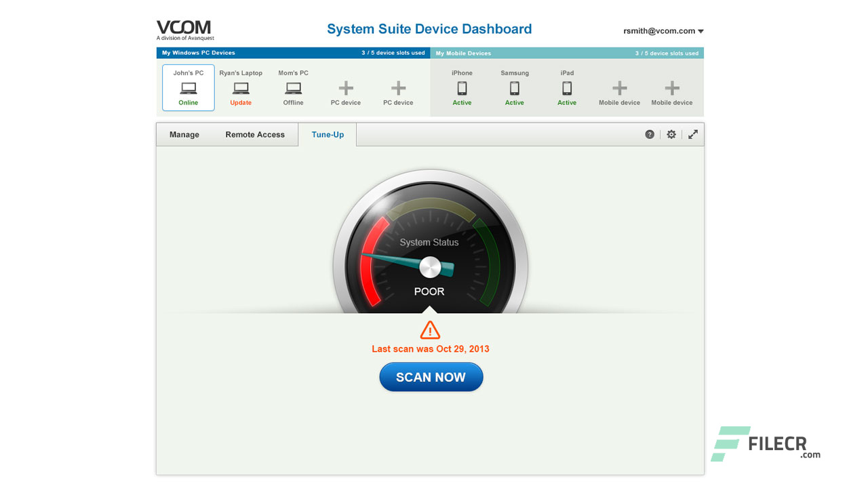Click the My Windows PC Devices header
Viewport: 868px width, 488px height.
click(199, 53)
